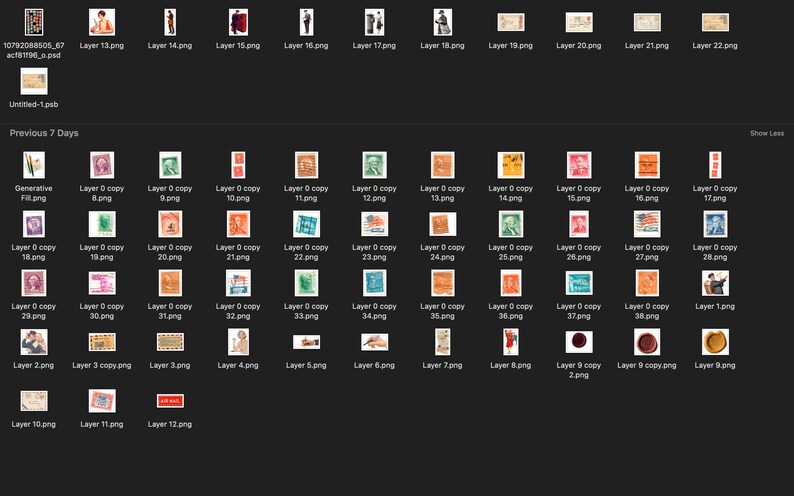Click file name Layer 0 copy 13.png

[442, 193]
